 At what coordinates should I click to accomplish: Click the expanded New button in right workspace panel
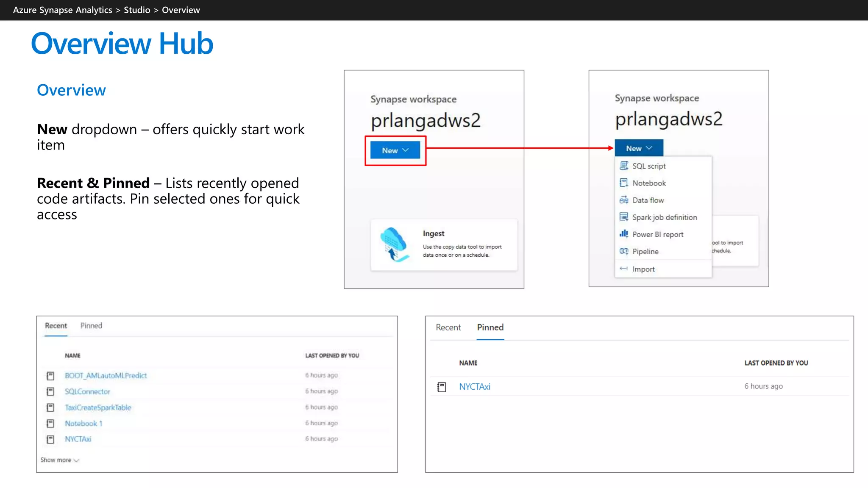pos(639,148)
